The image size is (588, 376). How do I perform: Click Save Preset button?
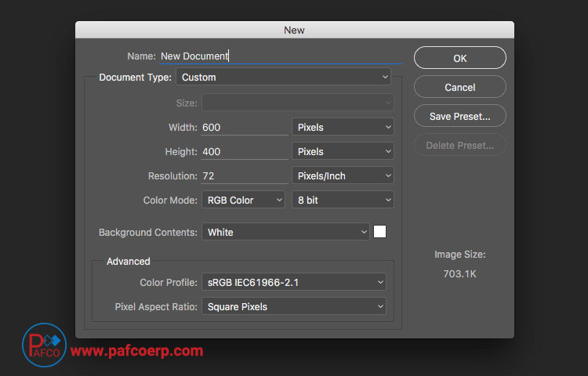459,116
